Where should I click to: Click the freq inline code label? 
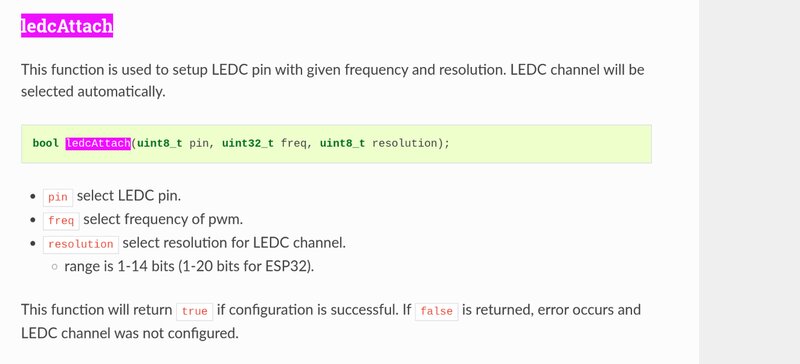coord(61,221)
